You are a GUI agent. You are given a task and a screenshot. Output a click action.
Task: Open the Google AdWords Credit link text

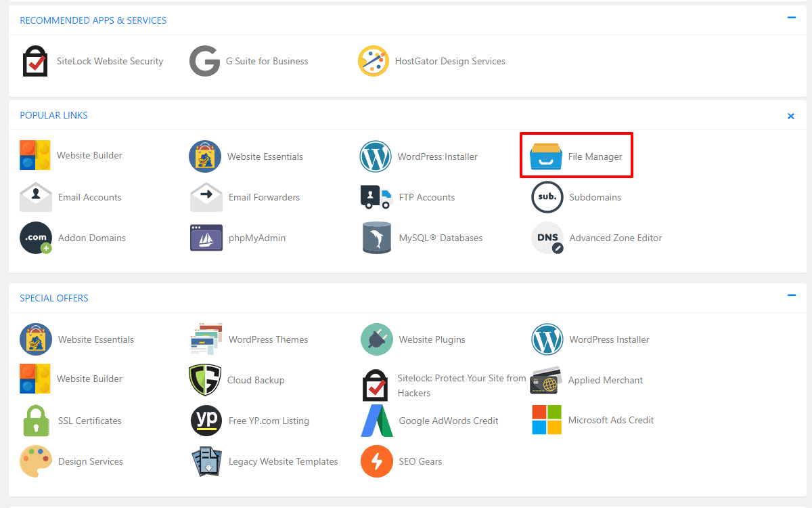(x=449, y=421)
